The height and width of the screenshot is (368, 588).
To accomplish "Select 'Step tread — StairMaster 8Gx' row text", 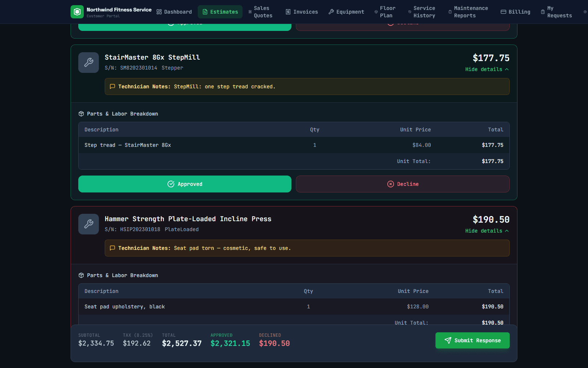I will (x=128, y=145).
